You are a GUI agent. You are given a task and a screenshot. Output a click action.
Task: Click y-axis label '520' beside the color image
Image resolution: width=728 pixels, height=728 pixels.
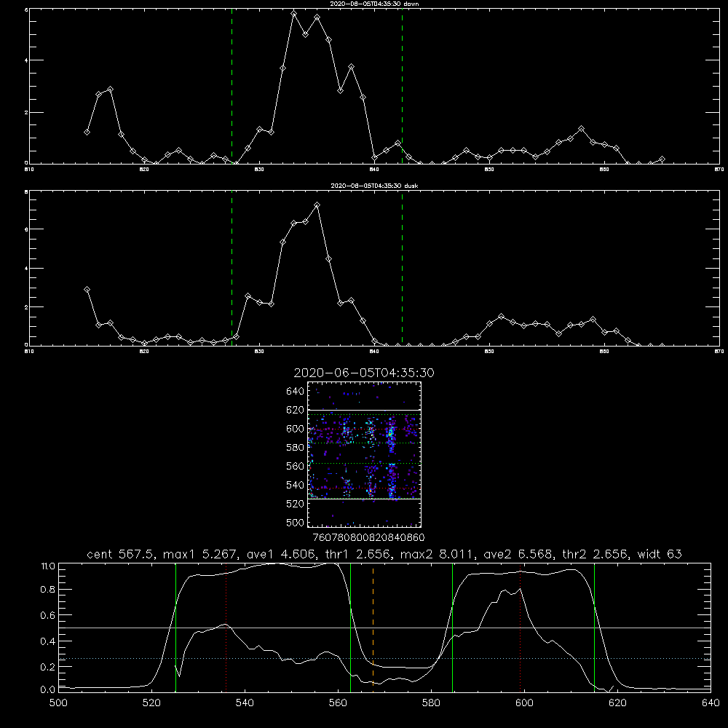tap(295, 504)
